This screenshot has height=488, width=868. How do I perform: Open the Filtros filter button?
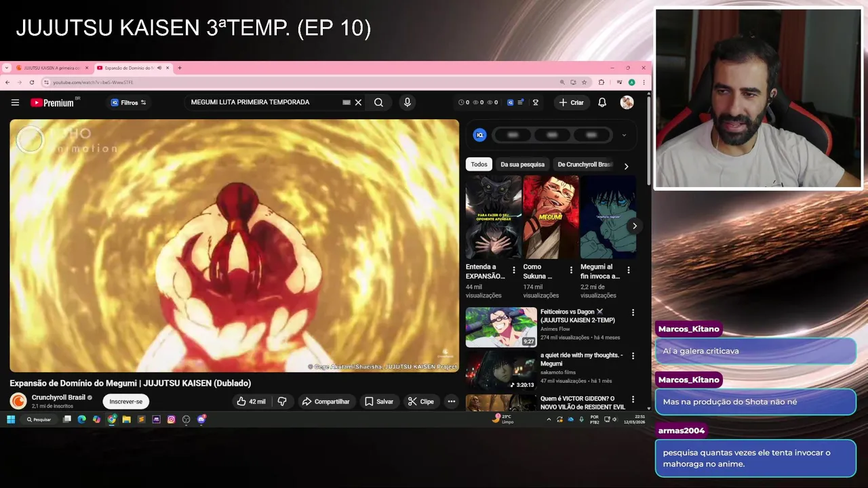128,102
